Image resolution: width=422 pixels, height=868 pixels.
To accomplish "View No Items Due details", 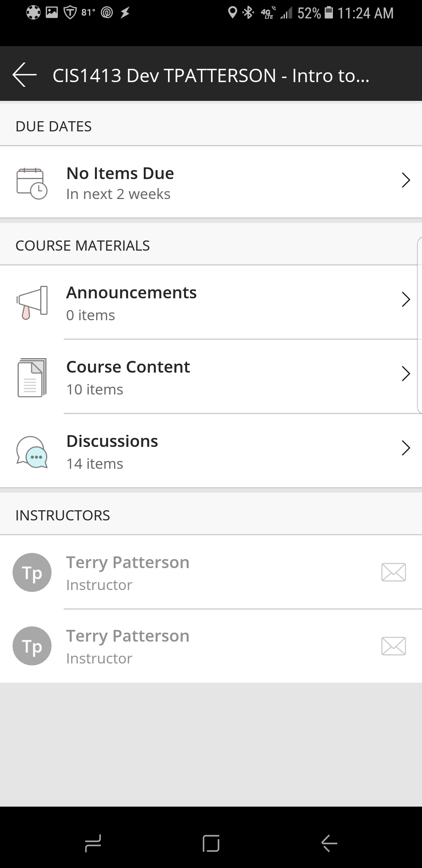I will coord(120,183).
